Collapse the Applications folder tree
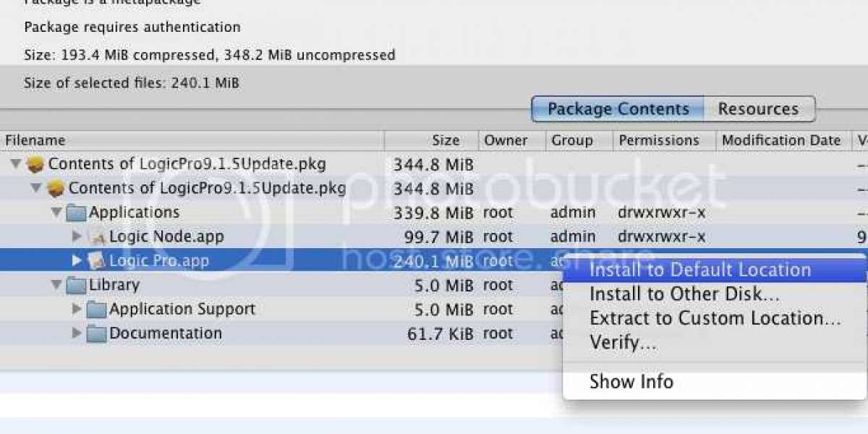 (x=56, y=213)
